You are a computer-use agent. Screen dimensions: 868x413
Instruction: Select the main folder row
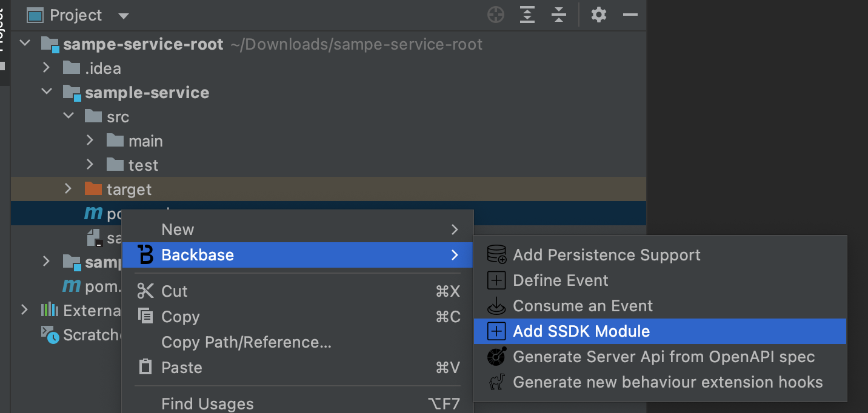[329, 141]
